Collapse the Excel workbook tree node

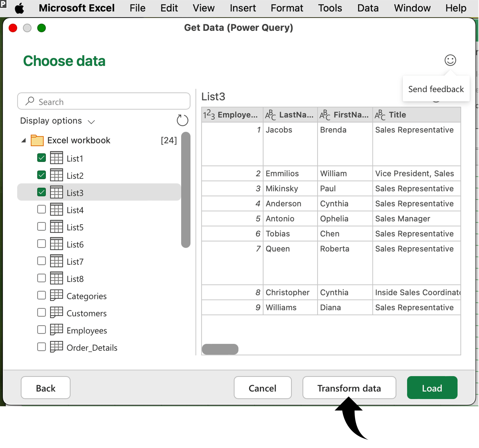tap(23, 140)
